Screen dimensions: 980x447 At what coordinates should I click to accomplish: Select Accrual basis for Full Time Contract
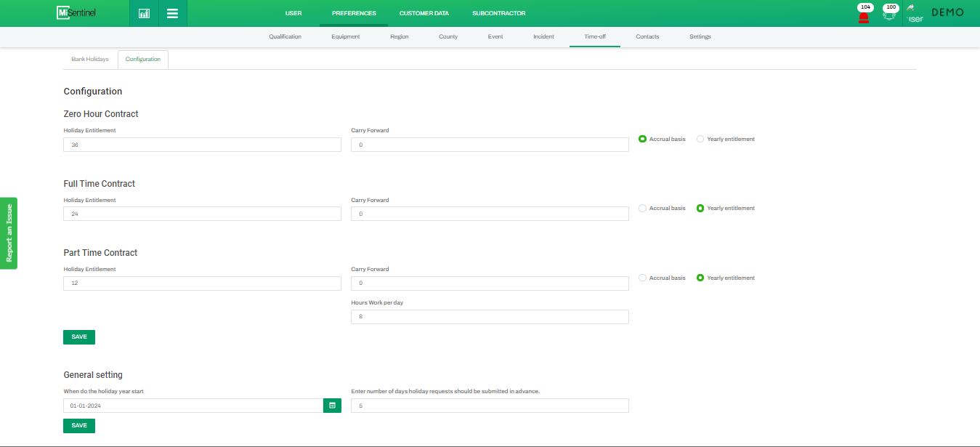(642, 209)
